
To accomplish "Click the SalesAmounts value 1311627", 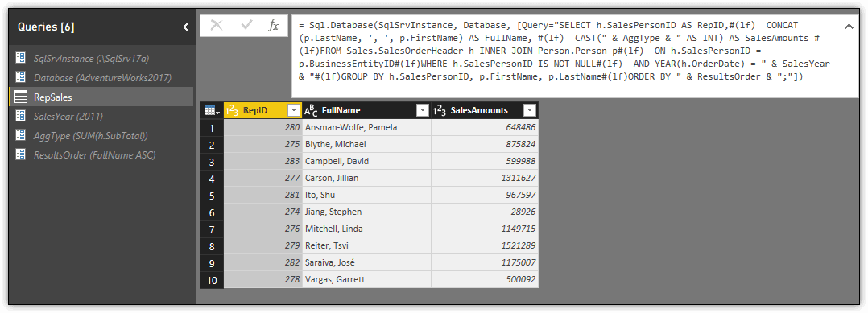I will [485, 178].
